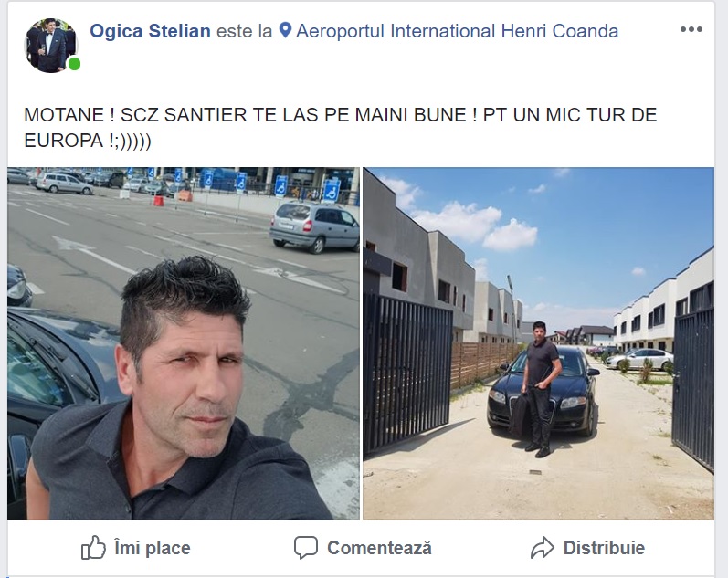The width and height of the screenshot is (728, 578).
Task: Click the green online status dot
Action: pyautogui.click(x=74, y=64)
